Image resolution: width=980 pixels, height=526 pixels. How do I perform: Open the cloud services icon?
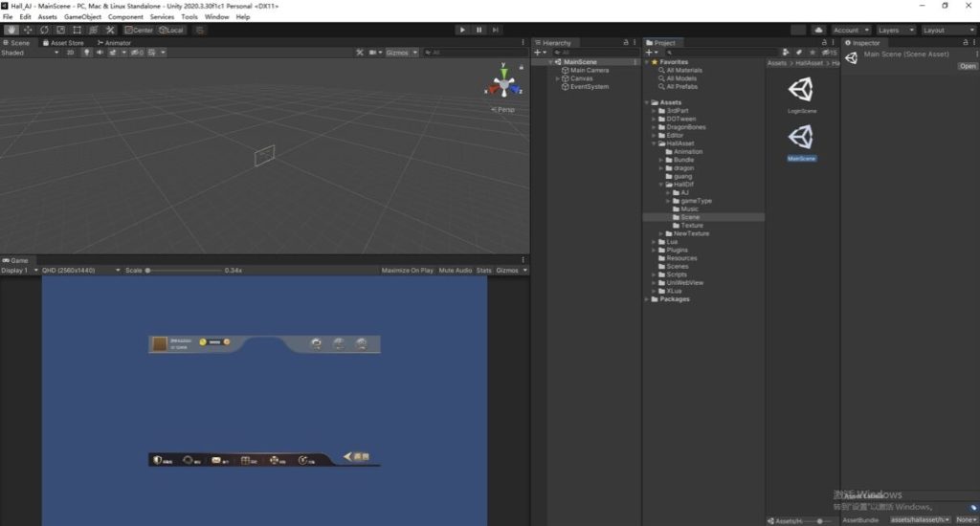coord(818,30)
